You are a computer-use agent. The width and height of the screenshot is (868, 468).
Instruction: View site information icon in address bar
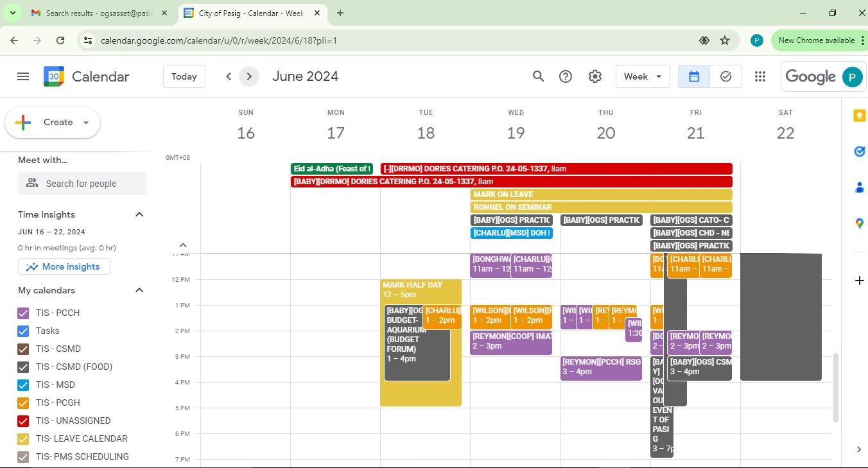point(88,40)
